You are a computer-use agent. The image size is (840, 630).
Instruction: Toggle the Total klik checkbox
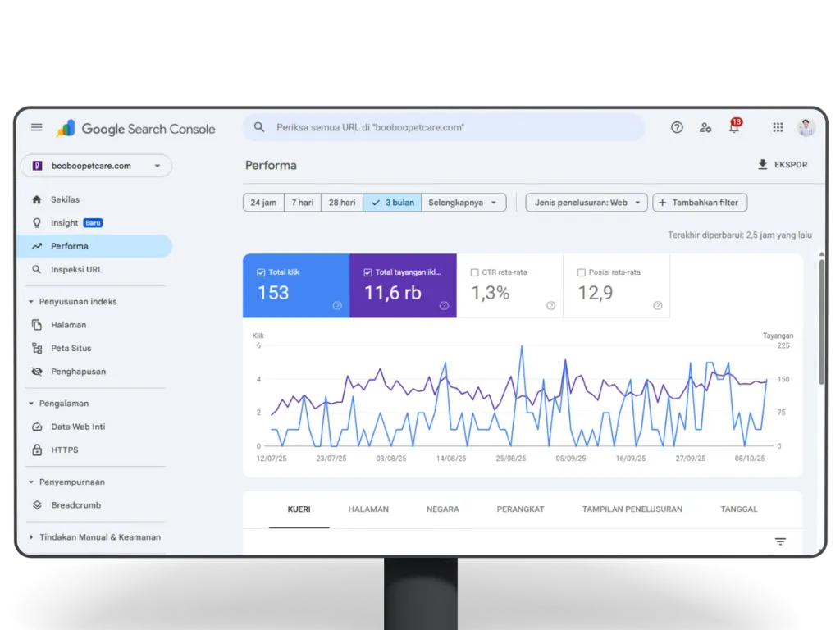(261, 272)
